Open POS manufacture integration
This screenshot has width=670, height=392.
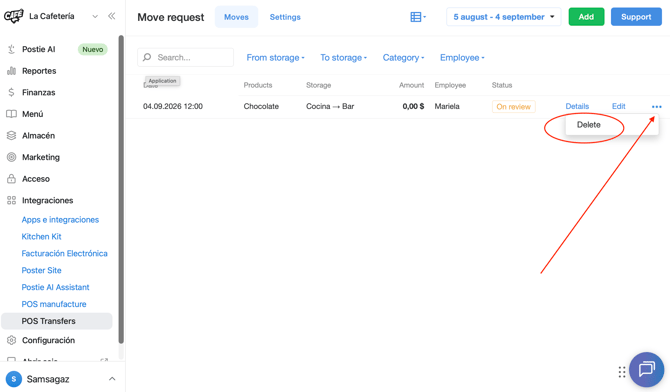(x=54, y=304)
